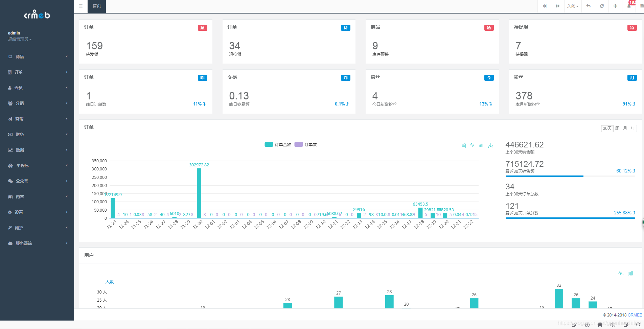Open the 小程序 sidebar menu
644x329 pixels.
pyautogui.click(x=37, y=165)
